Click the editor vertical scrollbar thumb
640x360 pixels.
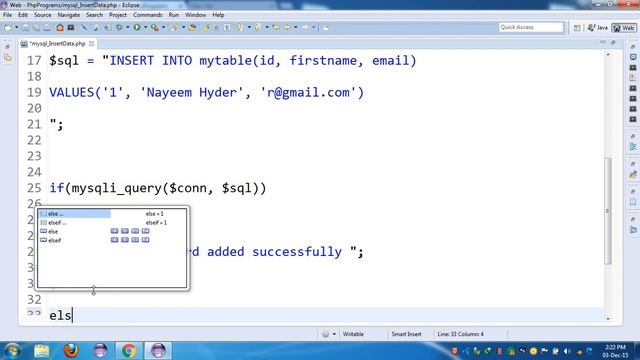pyautogui.click(x=608, y=211)
